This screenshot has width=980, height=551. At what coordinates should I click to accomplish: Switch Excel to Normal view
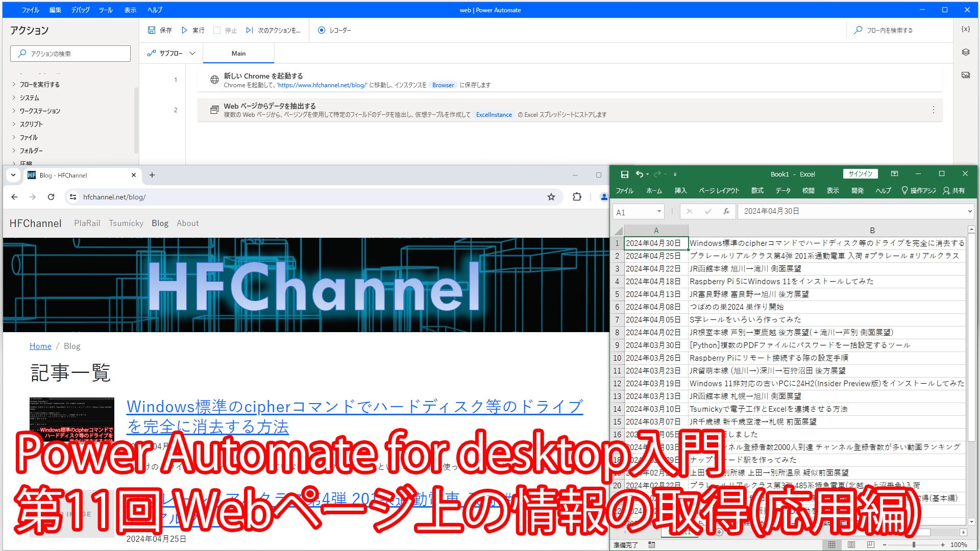pyautogui.click(x=832, y=545)
